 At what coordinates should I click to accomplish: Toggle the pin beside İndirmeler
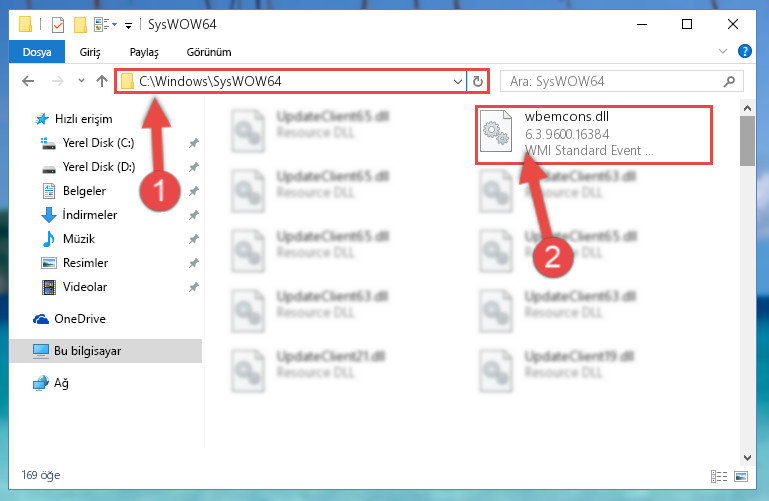point(194,215)
